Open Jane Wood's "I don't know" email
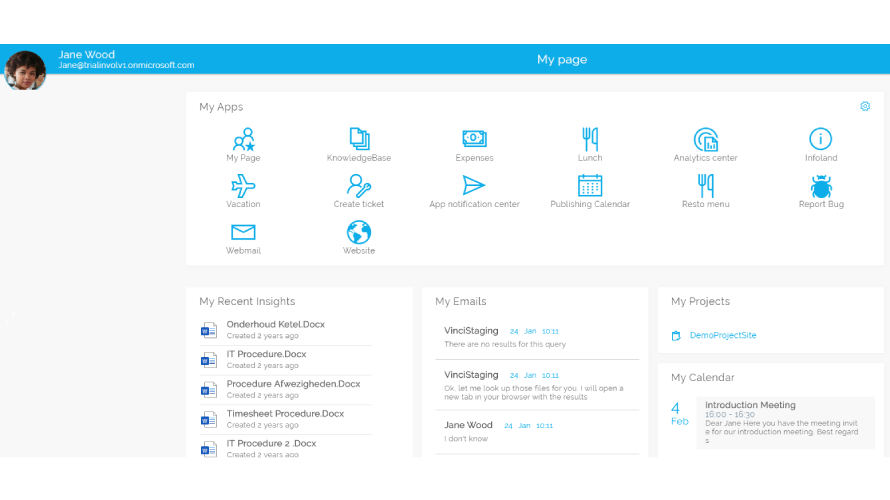The width and height of the screenshot is (890, 500). click(x=537, y=431)
